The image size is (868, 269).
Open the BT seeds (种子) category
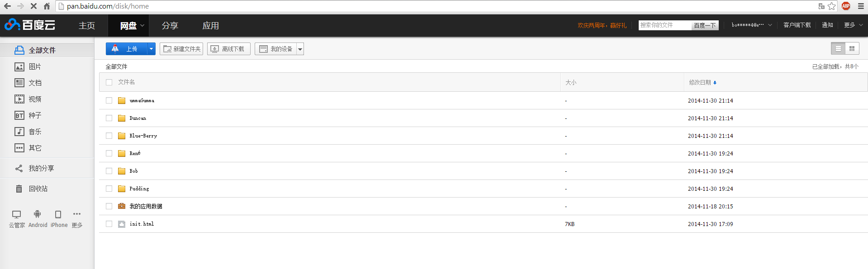click(28, 115)
